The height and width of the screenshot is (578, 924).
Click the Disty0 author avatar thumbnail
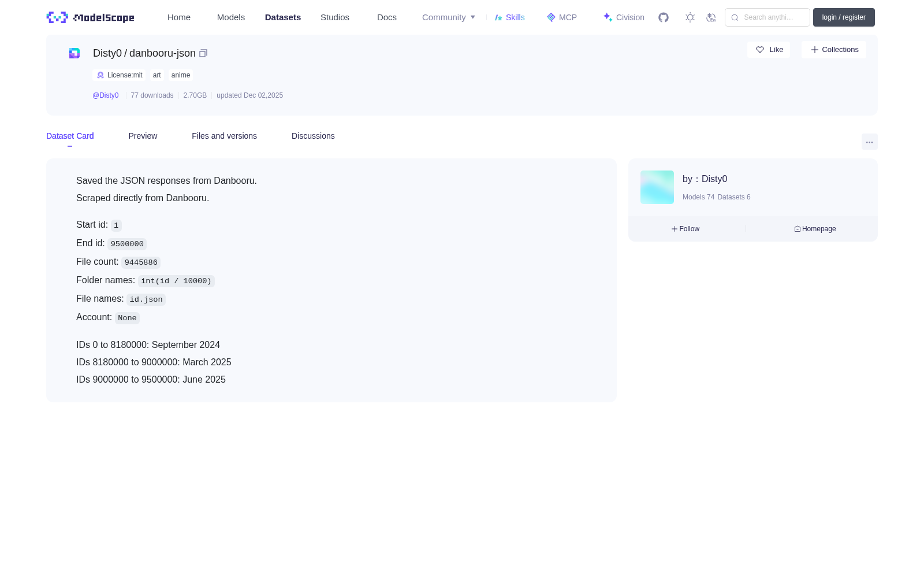[x=657, y=187]
